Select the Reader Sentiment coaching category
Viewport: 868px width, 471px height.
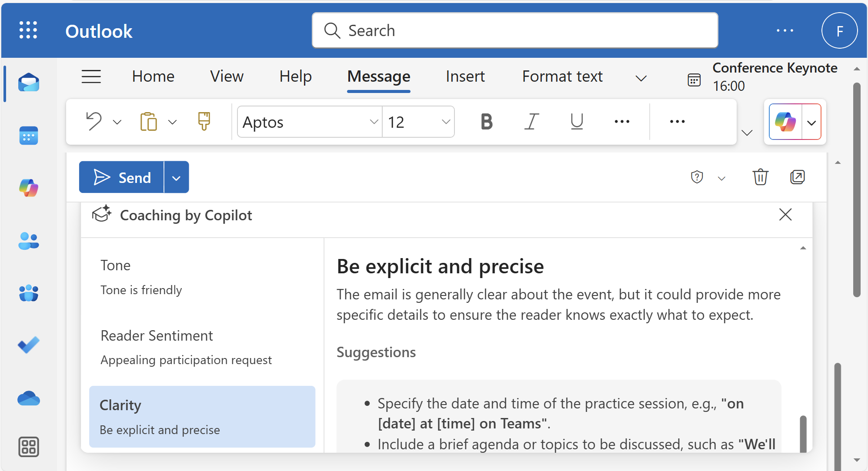pos(202,348)
